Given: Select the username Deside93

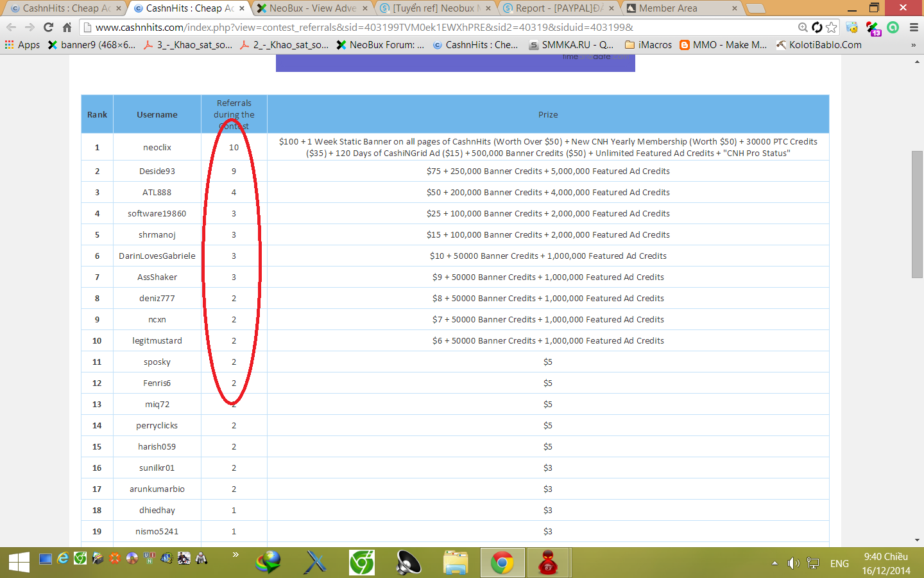Looking at the screenshot, I should [157, 171].
